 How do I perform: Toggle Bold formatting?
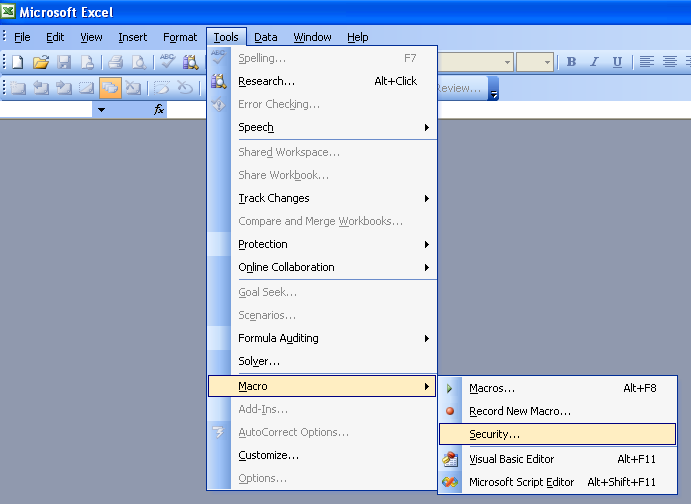[x=572, y=62]
